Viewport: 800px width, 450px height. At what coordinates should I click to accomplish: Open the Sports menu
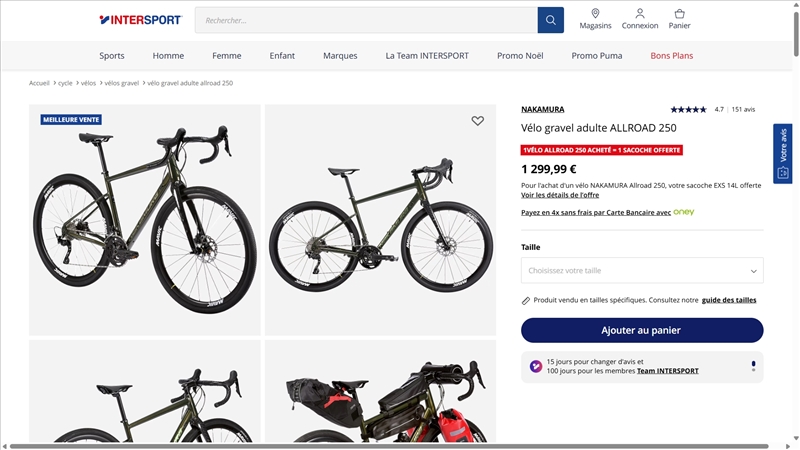(x=112, y=56)
